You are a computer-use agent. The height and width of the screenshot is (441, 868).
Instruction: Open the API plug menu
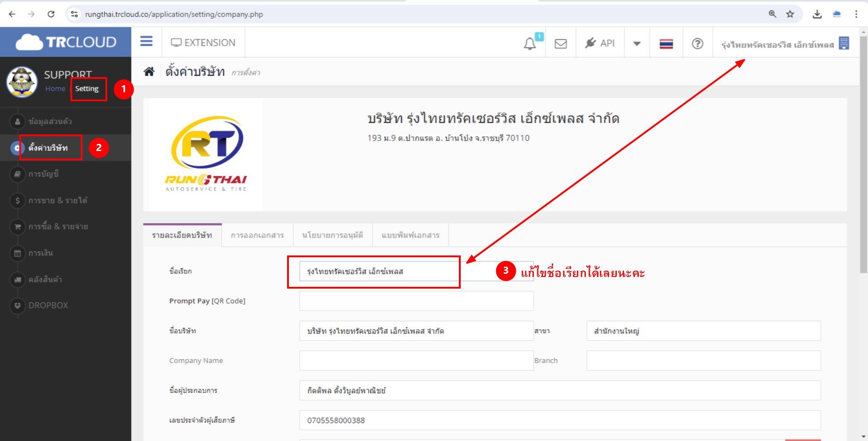pos(600,43)
